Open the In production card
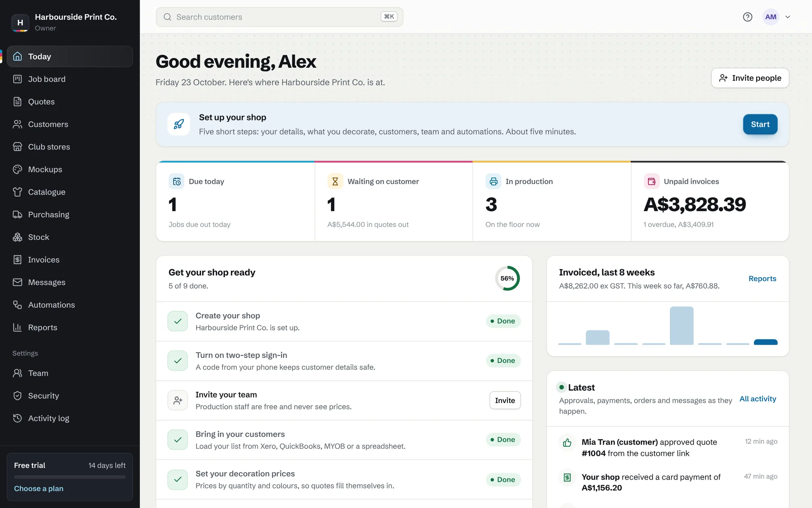The image size is (812, 508). coord(552,202)
